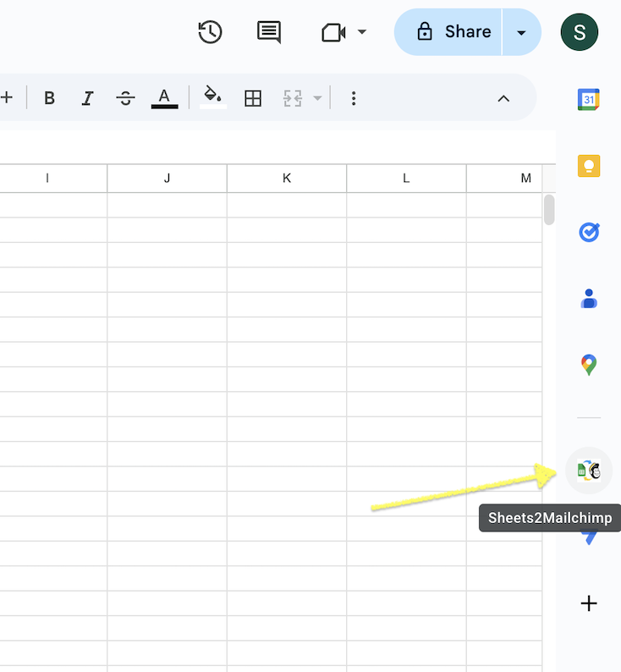Click the vertical scrollbar thumb
Screen dimensions: 621x672
coord(549,210)
